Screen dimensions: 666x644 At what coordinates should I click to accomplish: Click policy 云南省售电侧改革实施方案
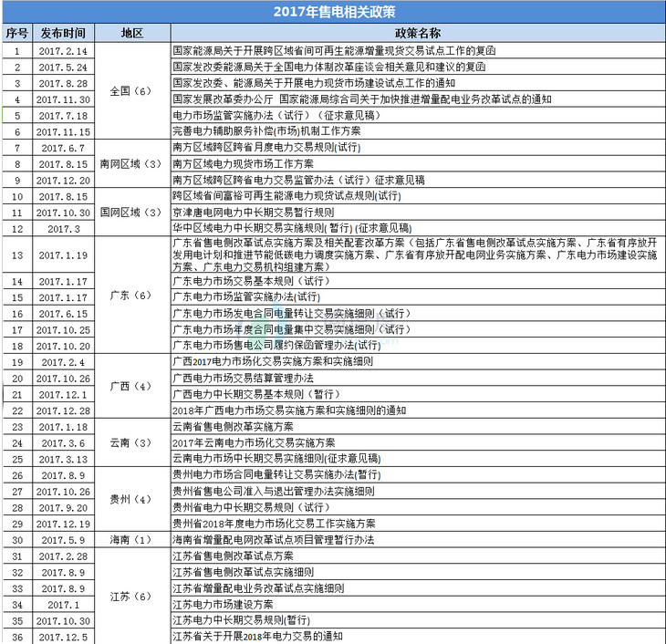pos(234,427)
